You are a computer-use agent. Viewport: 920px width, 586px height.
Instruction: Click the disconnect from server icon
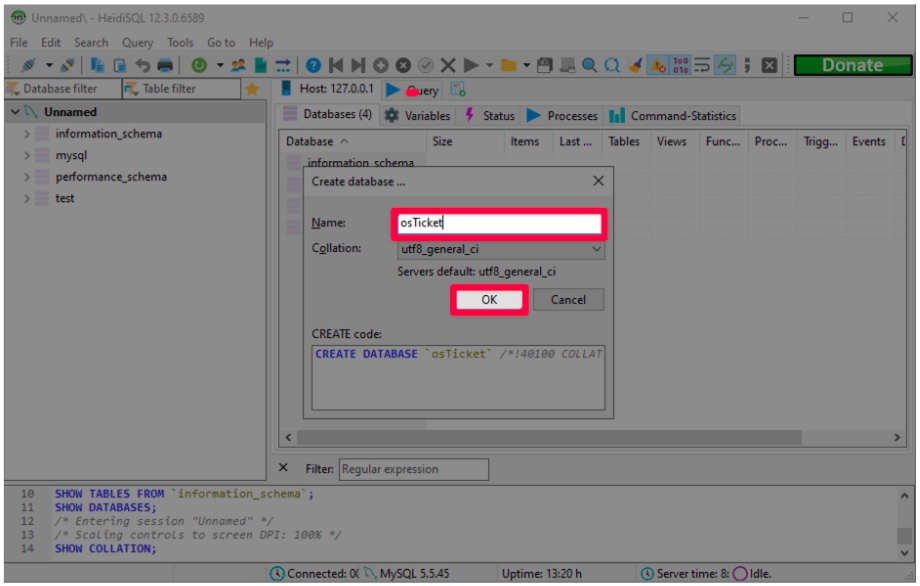pos(67,65)
